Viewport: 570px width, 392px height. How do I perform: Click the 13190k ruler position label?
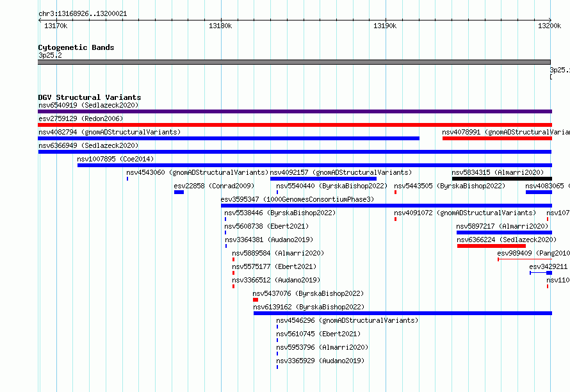(385, 26)
